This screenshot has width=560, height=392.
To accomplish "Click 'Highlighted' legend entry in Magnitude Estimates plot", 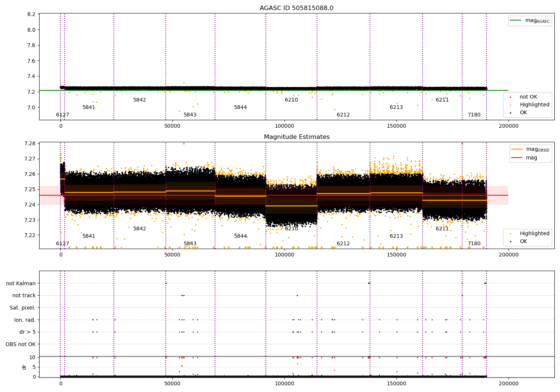I will tap(529, 234).
